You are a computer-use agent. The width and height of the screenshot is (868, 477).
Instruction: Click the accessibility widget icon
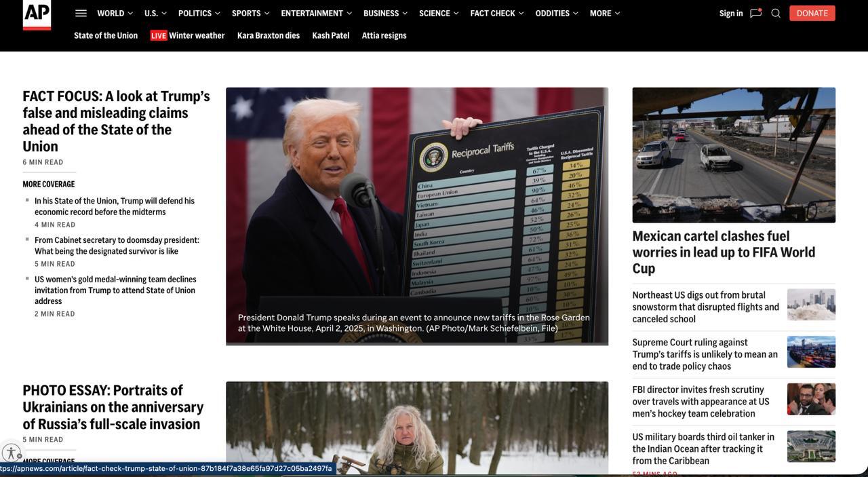click(x=11, y=453)
